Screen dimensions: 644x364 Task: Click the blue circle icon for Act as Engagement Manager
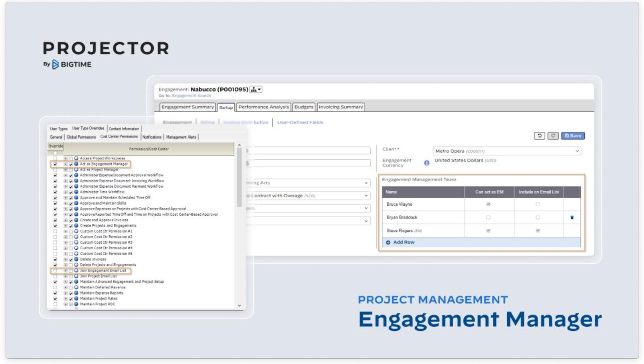[x=76, y=164]
